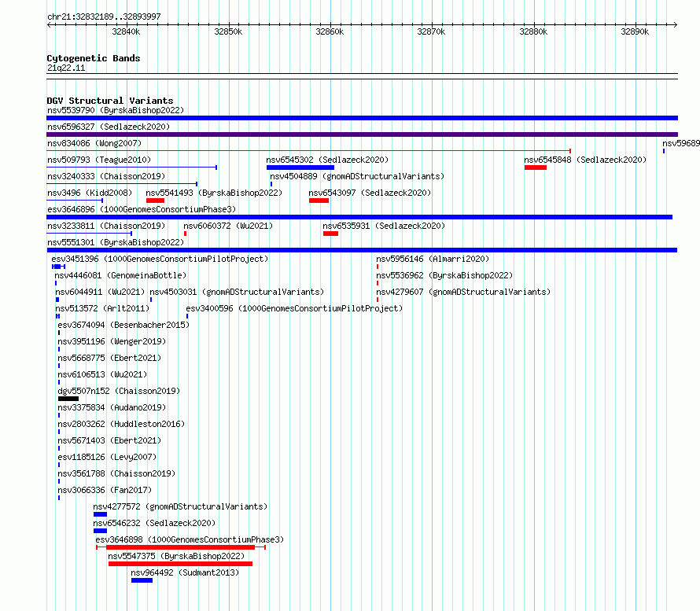
Task: Open nsv964492 (Sudmant2013) label
Action: pos(185,572)
